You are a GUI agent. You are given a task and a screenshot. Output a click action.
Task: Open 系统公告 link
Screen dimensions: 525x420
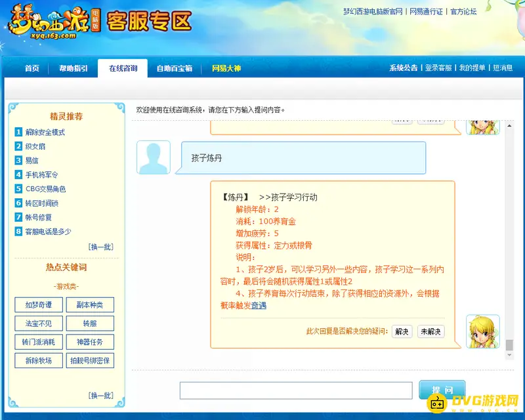point(404,68)
